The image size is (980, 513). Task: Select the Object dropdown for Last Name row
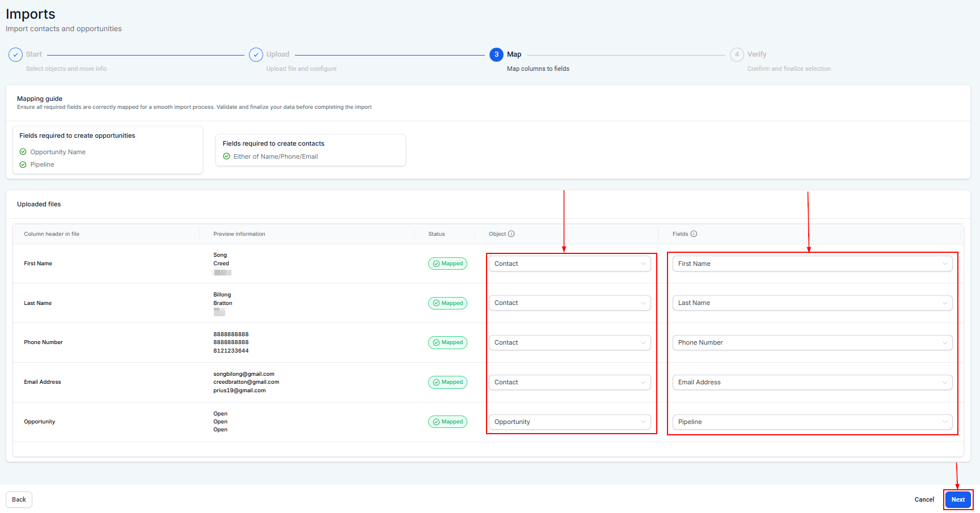point(569,303)
